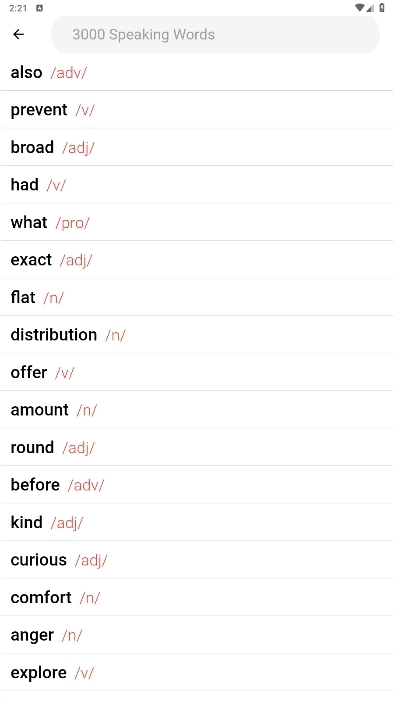Open the "amount" entry

tap(197, 410)
